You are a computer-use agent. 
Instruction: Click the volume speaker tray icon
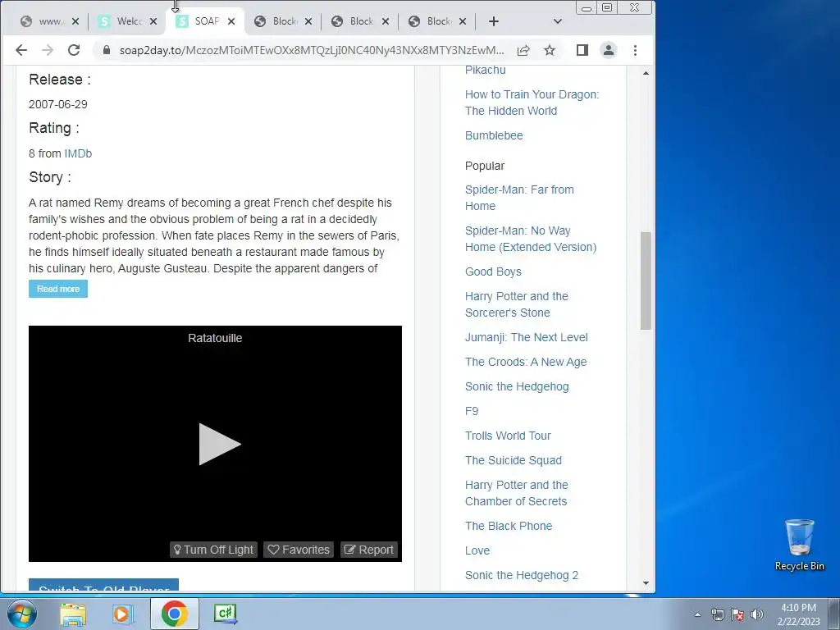756,614
